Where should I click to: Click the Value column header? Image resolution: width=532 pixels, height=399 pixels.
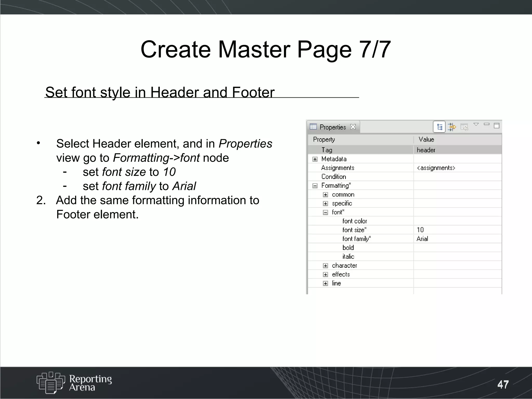tap(457, 139)
